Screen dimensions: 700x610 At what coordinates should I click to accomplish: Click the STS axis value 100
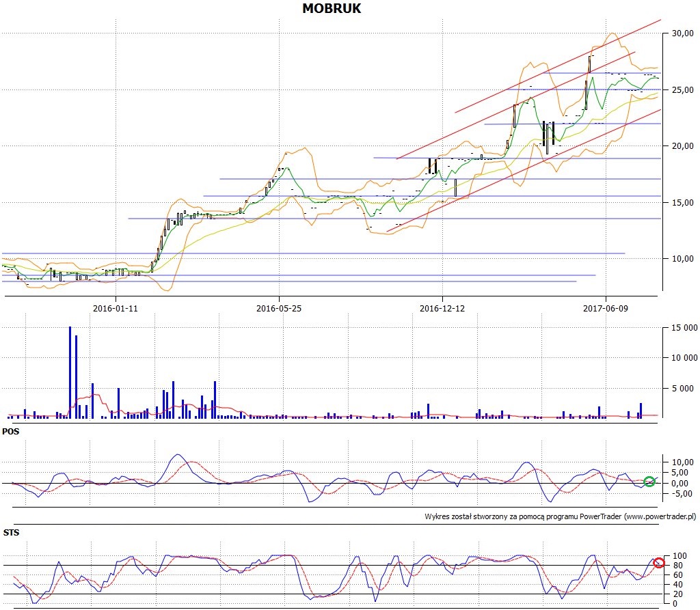679,556
